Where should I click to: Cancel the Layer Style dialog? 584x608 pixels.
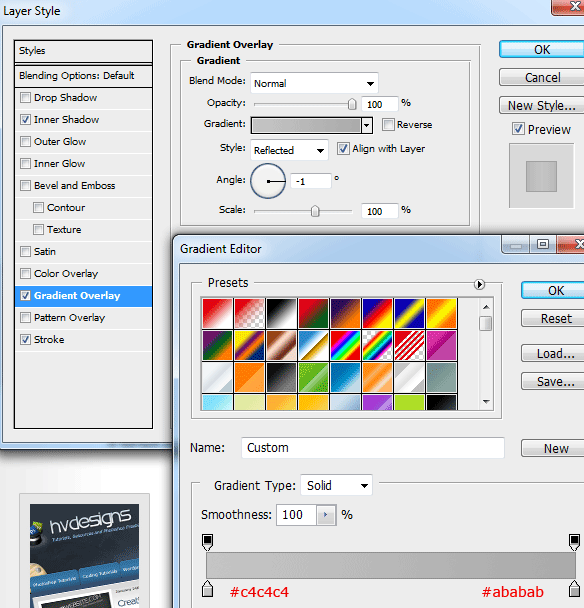[542, 78]
